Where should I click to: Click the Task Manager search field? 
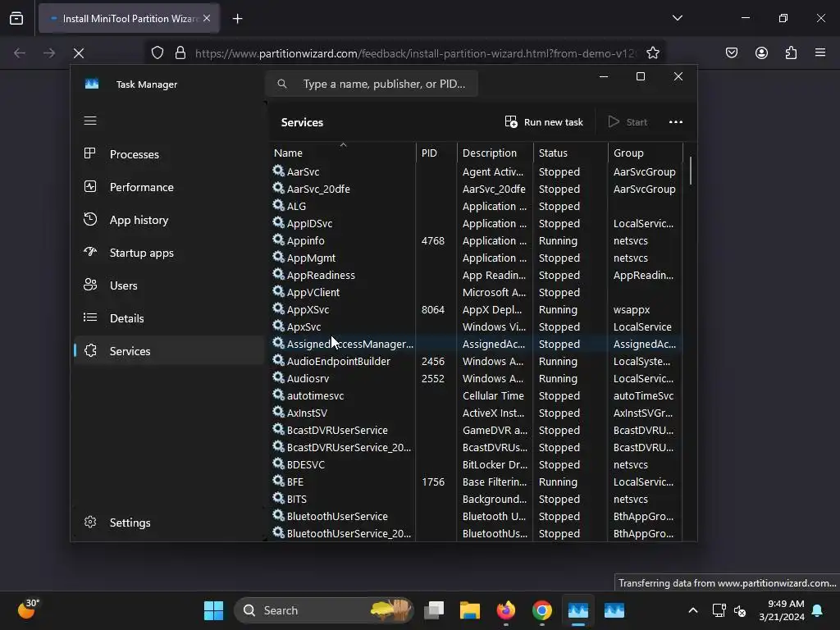[372, 84]
